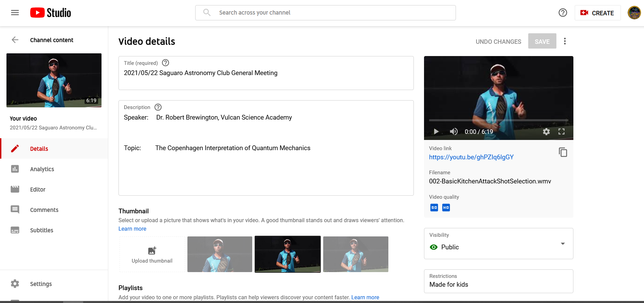Click into the Title text field
Image resolution: width=644 pixels, height=303 pixels.
coord(266,73)
